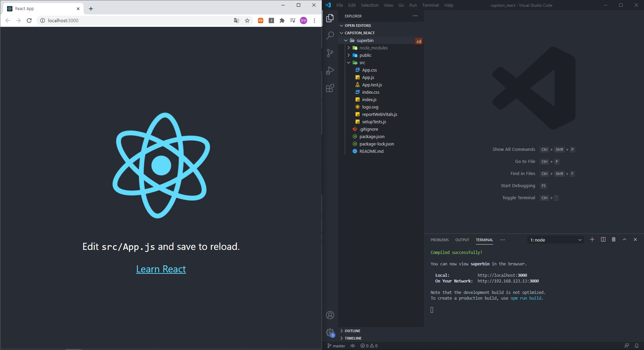Open the Chrome Extensions puzzle icon

point(282,20)
